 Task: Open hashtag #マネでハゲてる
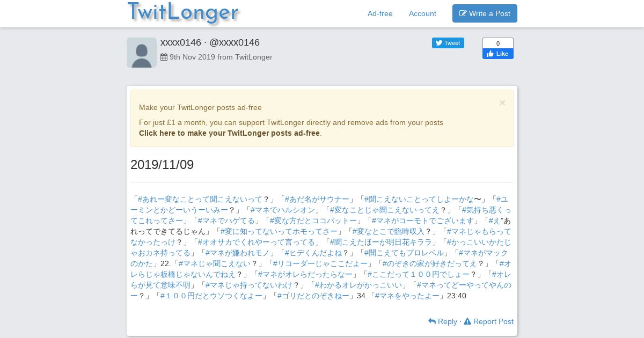(226, 221)
